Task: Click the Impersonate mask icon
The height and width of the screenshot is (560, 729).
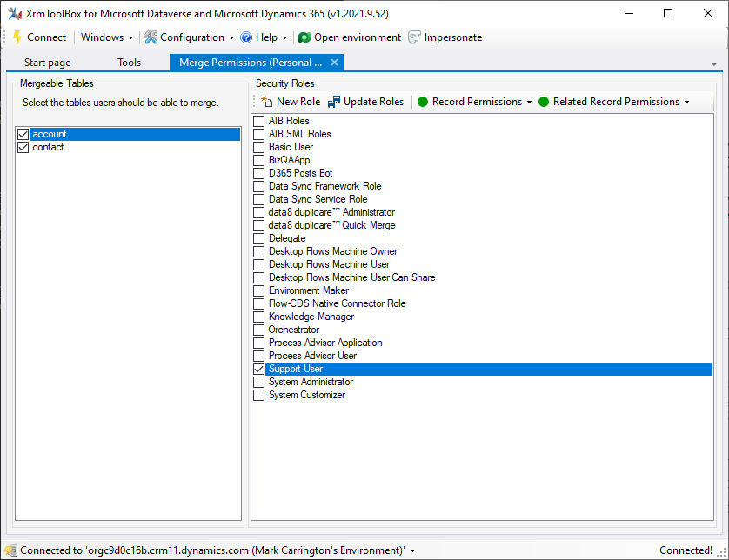Action: [x=415, y=37]
